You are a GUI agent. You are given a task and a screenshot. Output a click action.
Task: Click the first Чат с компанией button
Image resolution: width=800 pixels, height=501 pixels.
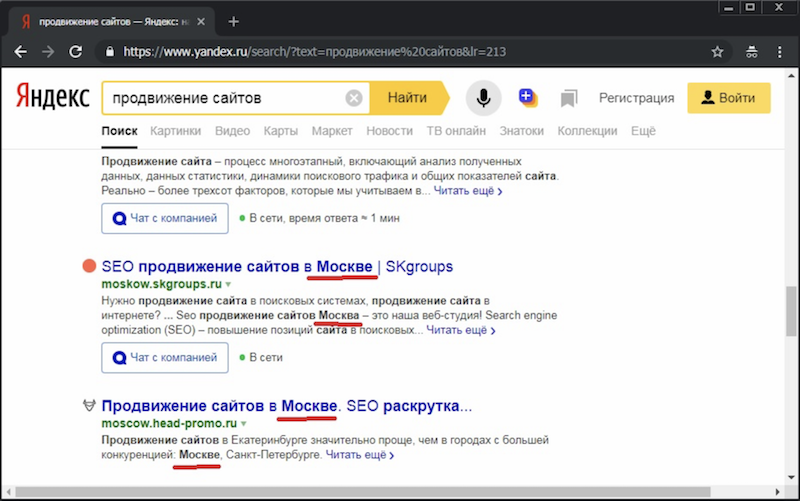coord(165,218)
